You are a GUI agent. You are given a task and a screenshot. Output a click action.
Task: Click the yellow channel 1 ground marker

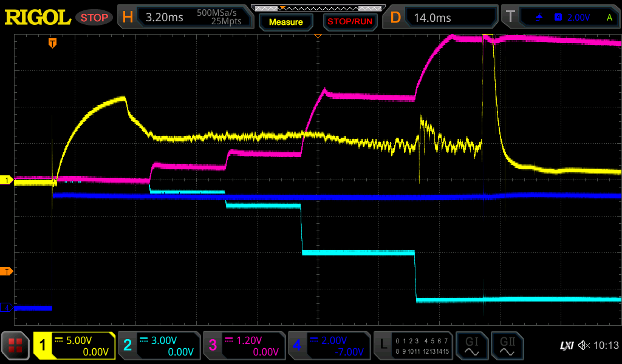pos(7,180)
